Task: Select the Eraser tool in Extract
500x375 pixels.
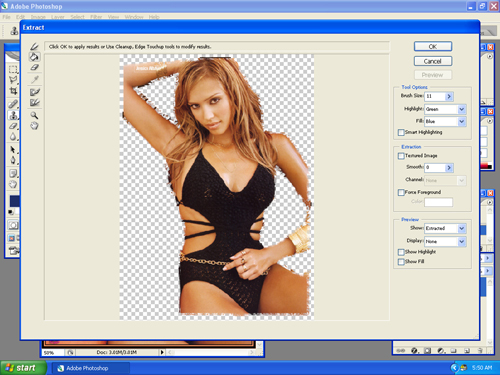Action: (34, 67)
